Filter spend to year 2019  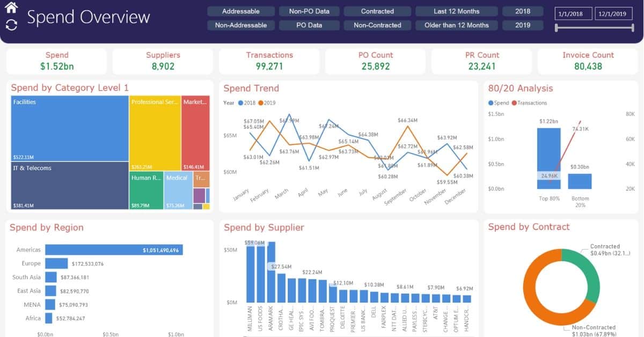click(x=523, y=25)
